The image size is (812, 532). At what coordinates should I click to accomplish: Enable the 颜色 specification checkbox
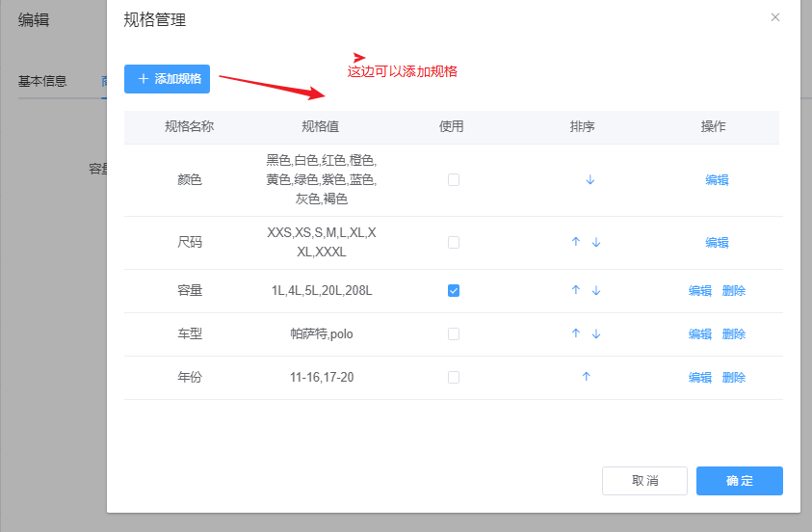click(454, 180)
